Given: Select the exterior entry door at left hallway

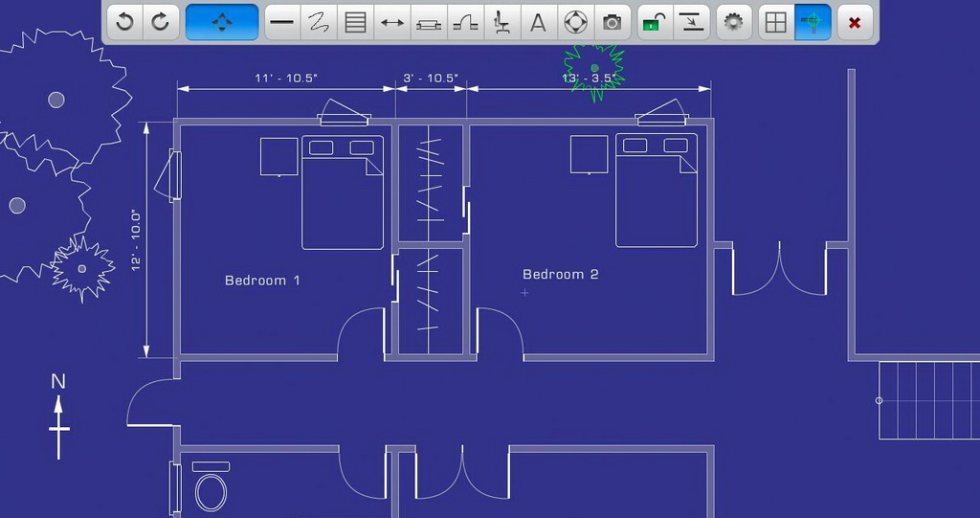Looking at the screenshot, I should point(152,402).
